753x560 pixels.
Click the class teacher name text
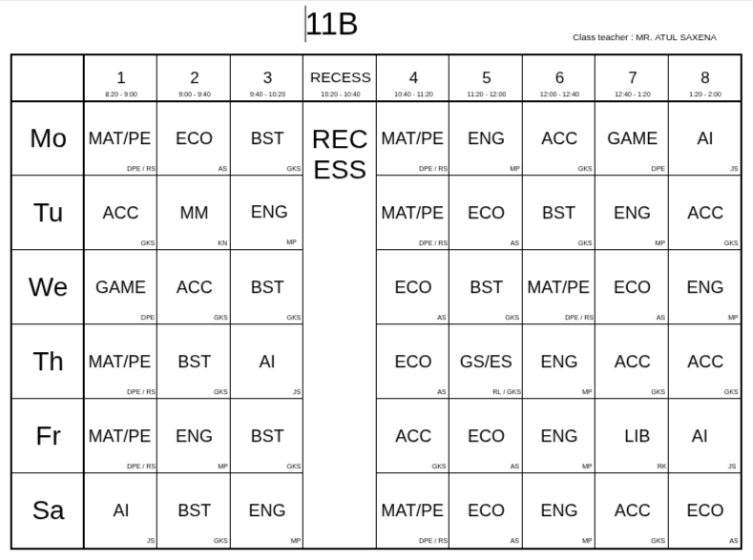point(644,37)
